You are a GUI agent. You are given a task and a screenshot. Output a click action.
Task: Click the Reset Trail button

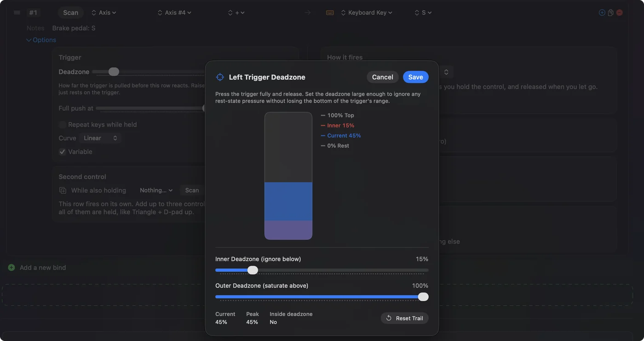pyautogui.click(x=404, y=318)
